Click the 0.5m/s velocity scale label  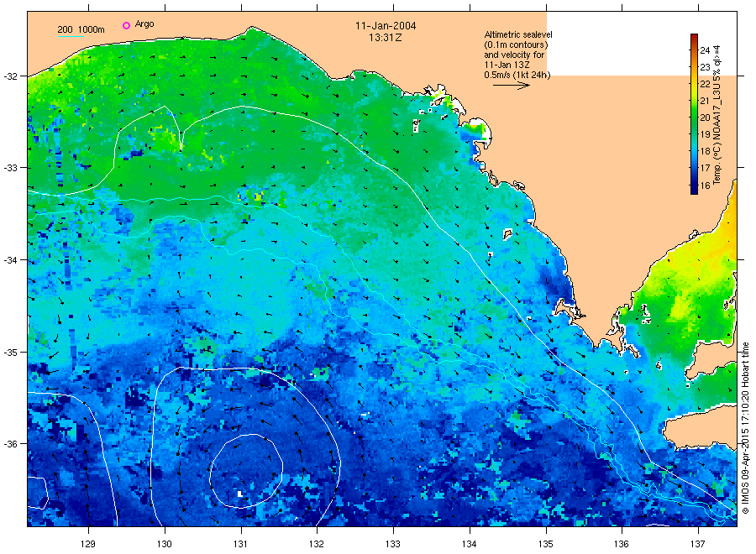point(517,75)
